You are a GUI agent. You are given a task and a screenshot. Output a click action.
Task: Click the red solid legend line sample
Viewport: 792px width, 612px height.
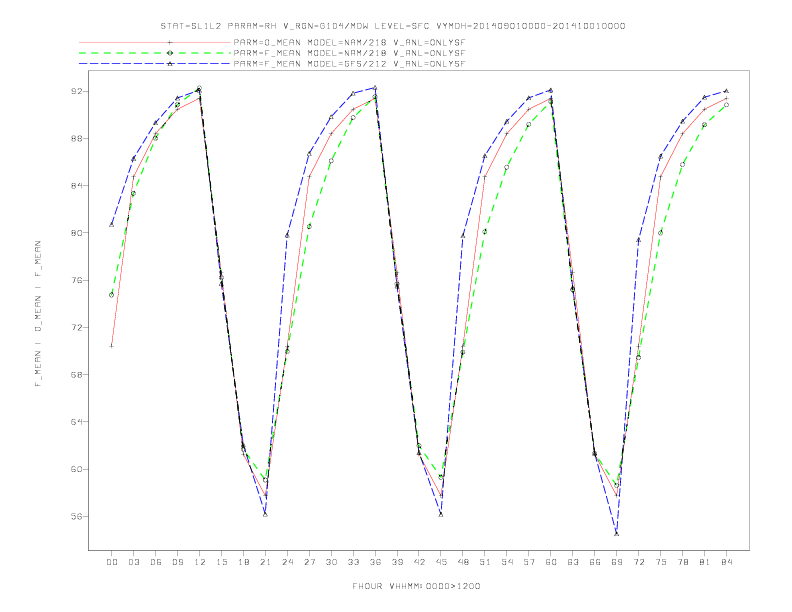coord(155,42)
